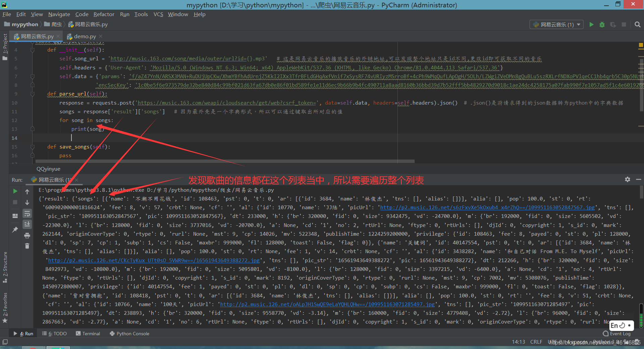Close the 网易云音乐 (1) run tab
644x349 pixels.
click(76, 180)
